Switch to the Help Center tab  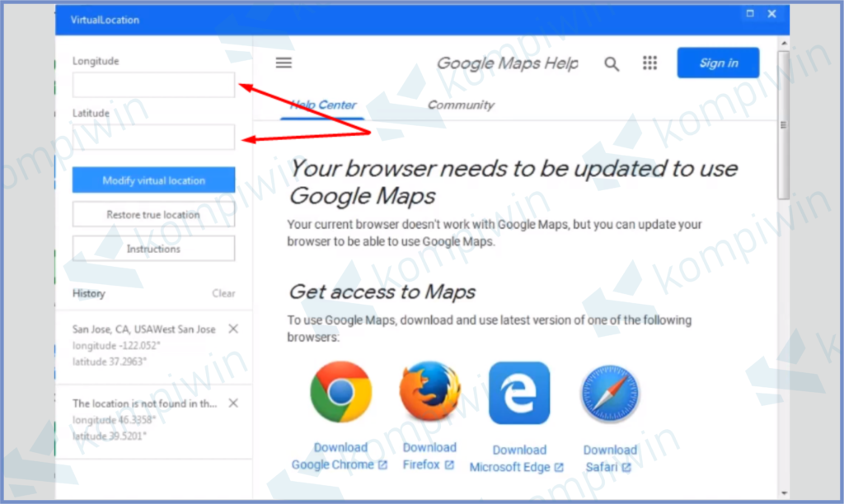322,105
